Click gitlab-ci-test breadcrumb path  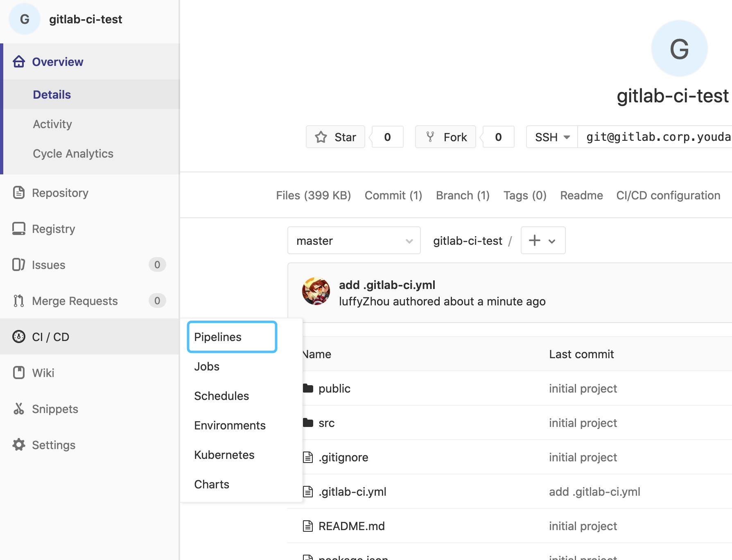click(468, 241)
